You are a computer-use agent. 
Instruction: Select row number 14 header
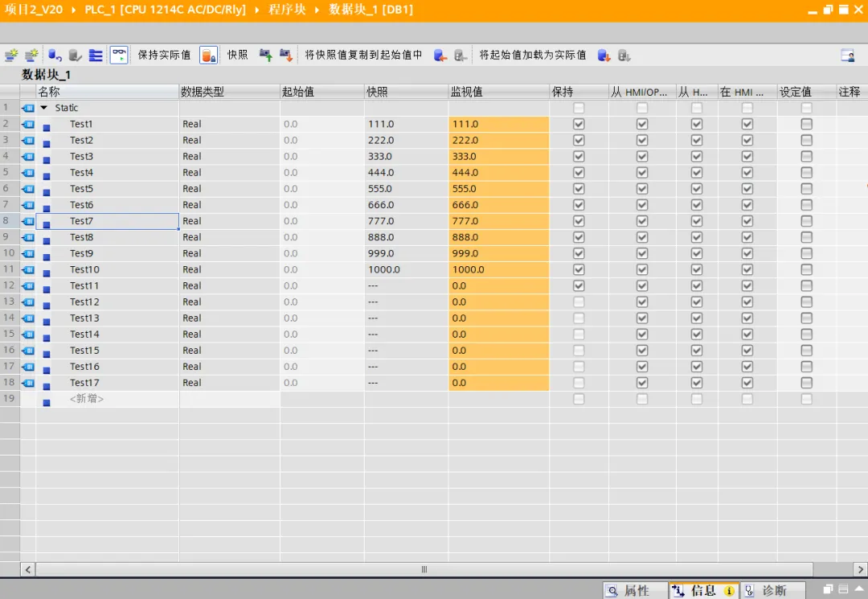click(10, 318)
